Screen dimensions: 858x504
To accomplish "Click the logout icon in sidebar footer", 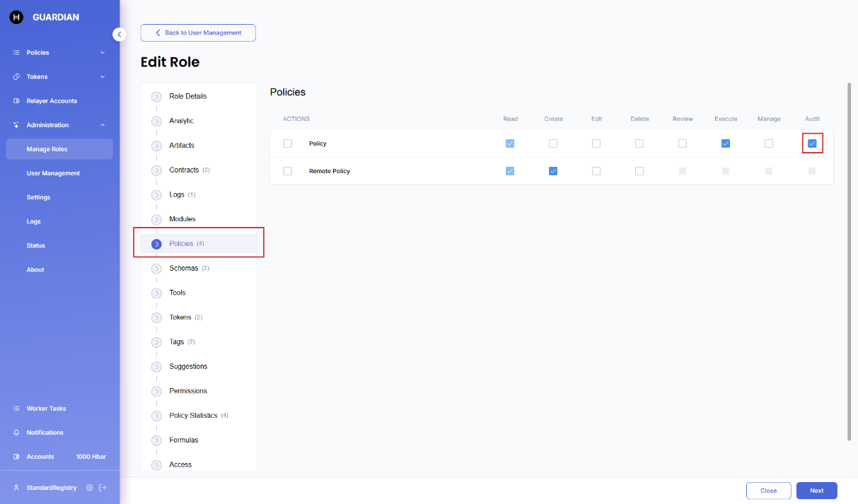I will coord(103,488).
